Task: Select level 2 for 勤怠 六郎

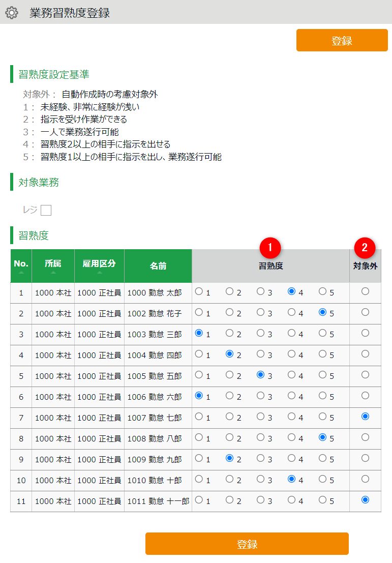Action: point(230,396)
